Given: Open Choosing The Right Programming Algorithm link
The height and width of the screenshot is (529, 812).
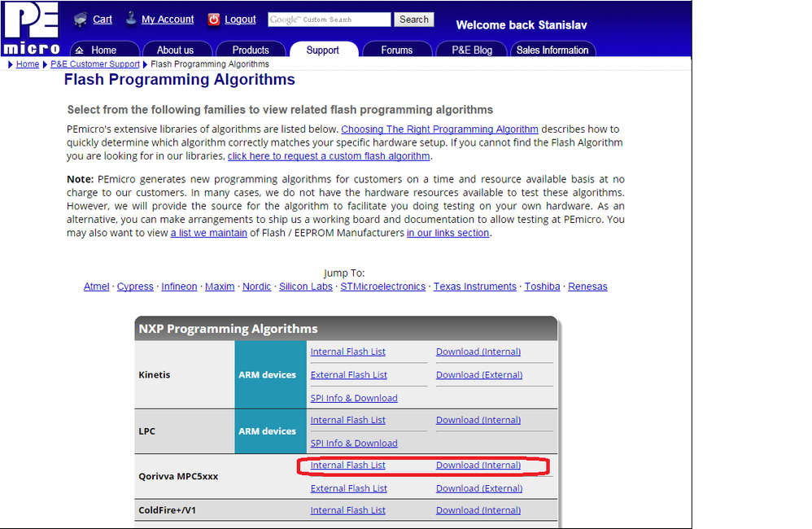Looking at the screenshot, I should click(439, 129).
